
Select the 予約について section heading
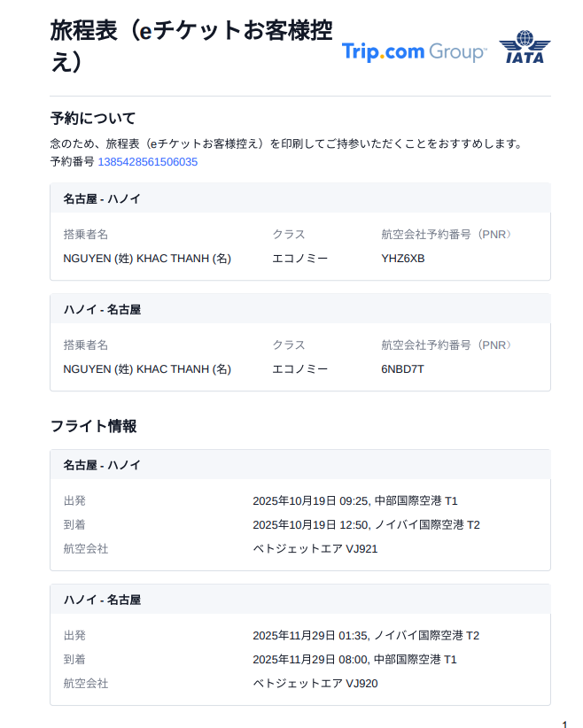93,118
